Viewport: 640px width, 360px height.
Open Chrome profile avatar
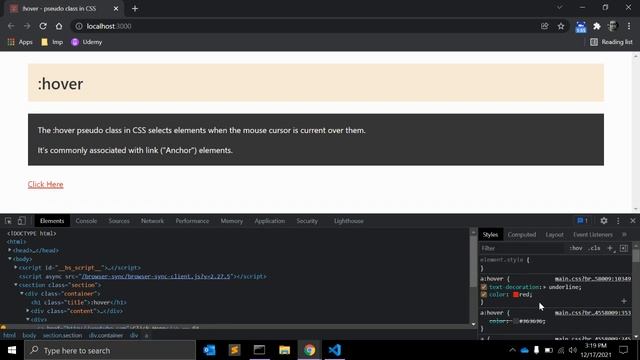(612, 26)
